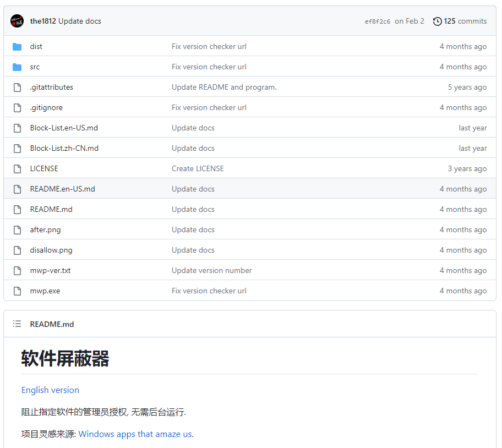This screenshot has height=448, width=502.
Task: Click the dist folder icon
Action: pyautogui.click(x=17, y=47)
